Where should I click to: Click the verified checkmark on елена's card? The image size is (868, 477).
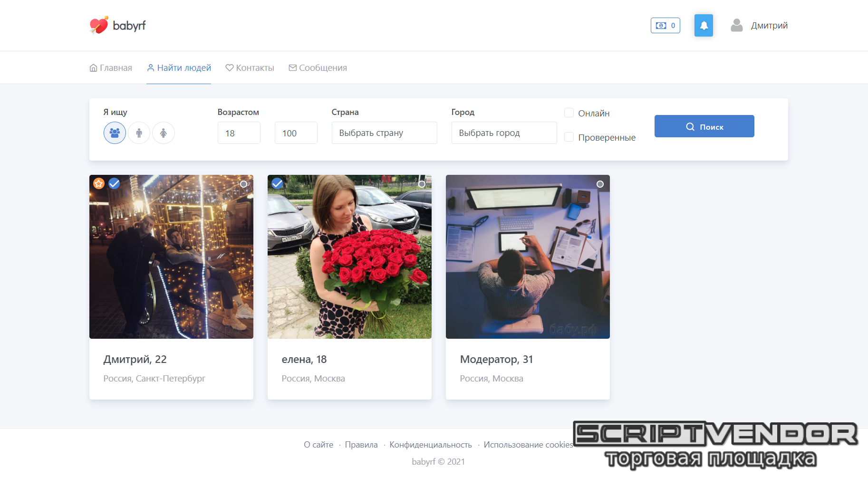(x=277, y=183)
